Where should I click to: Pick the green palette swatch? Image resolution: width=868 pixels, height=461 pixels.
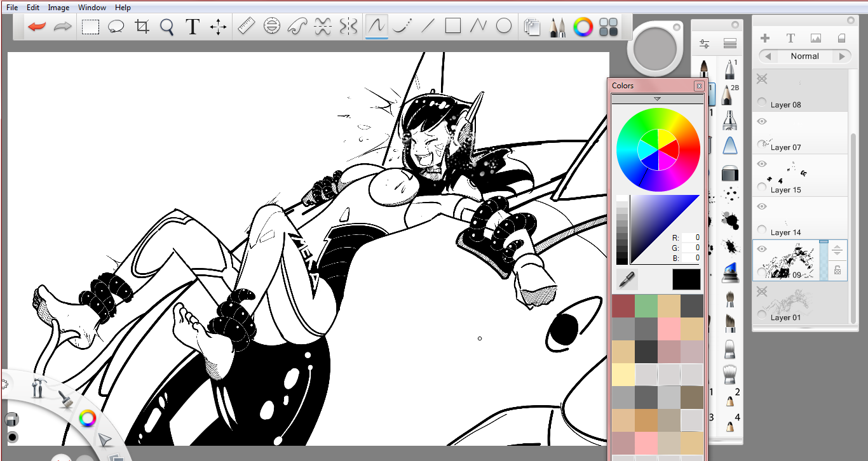coord(646,305)
